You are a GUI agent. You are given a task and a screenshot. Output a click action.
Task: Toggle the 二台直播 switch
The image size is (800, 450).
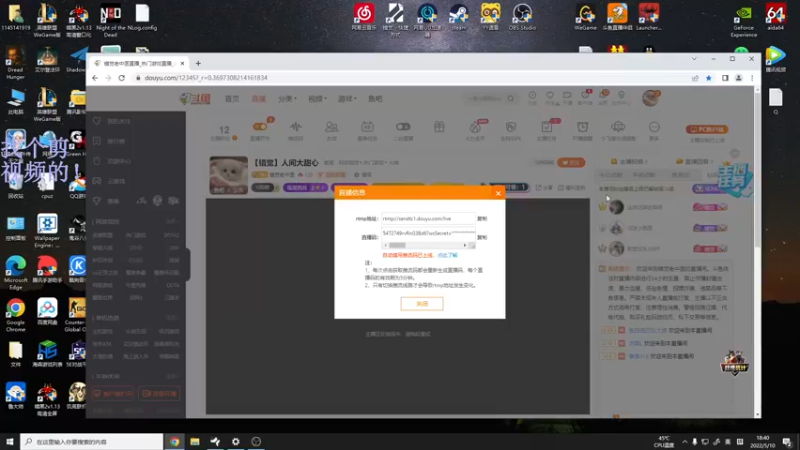pos(403,127)
